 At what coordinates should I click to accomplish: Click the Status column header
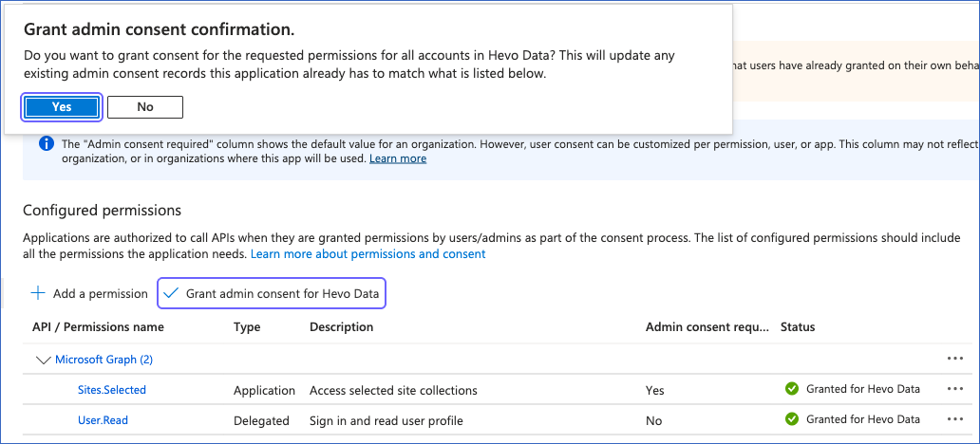click(798, 326)
